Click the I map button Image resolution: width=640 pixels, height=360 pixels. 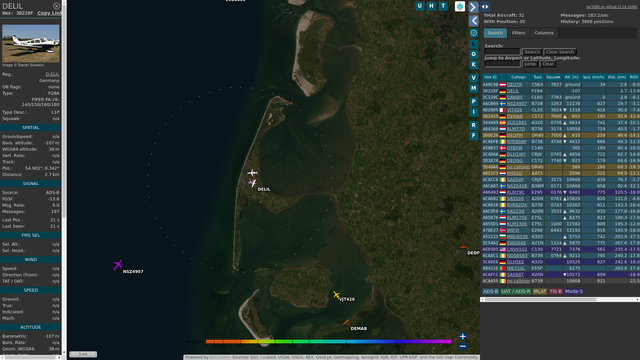(x=473, y=112)
